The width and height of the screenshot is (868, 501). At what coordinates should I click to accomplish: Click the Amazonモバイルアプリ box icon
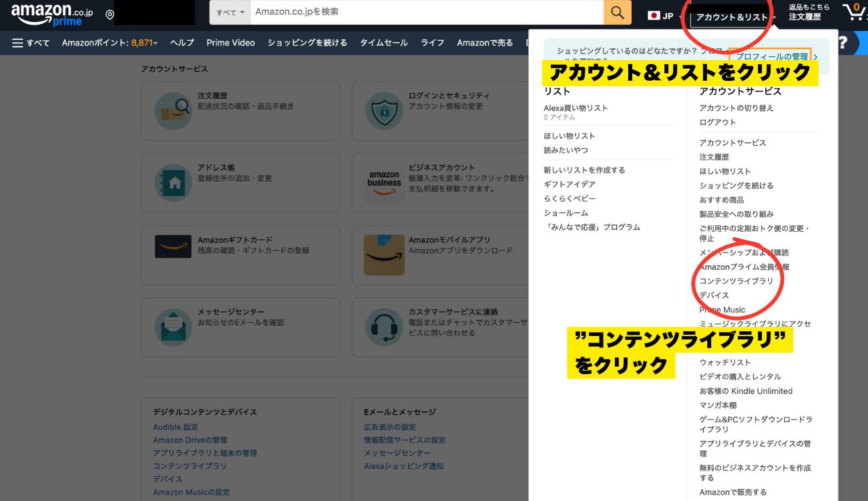click(384, 255)
